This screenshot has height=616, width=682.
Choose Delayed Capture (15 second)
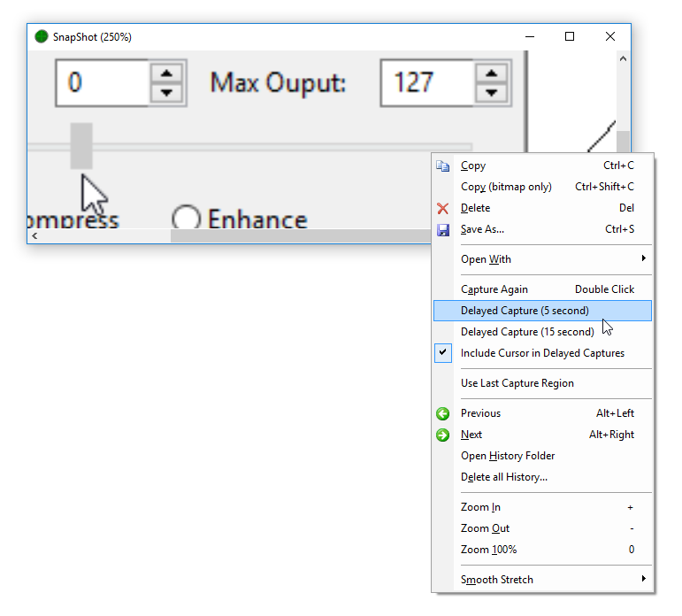click(x=542, y=332)
